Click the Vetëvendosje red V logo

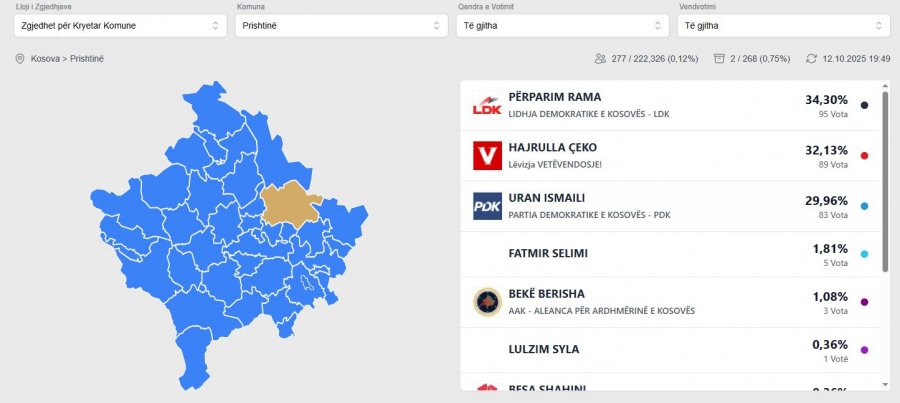pyautogui.click(x=487, y=156)
